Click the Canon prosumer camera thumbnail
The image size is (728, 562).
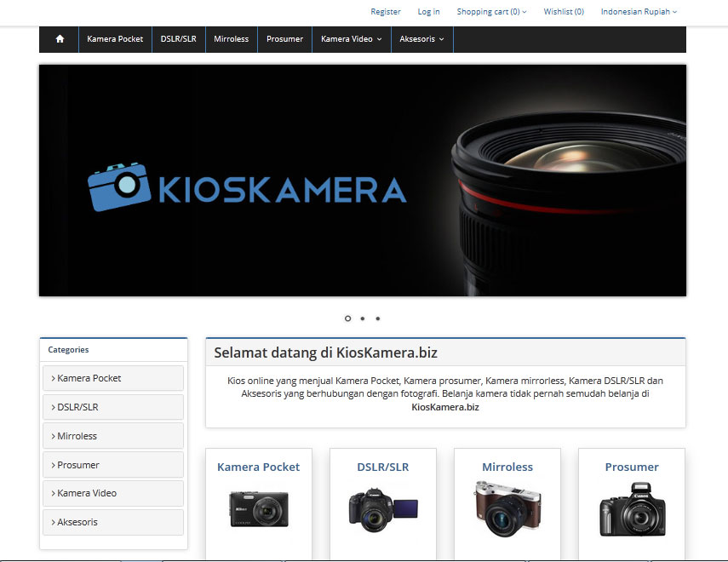(x=633, y=509)
